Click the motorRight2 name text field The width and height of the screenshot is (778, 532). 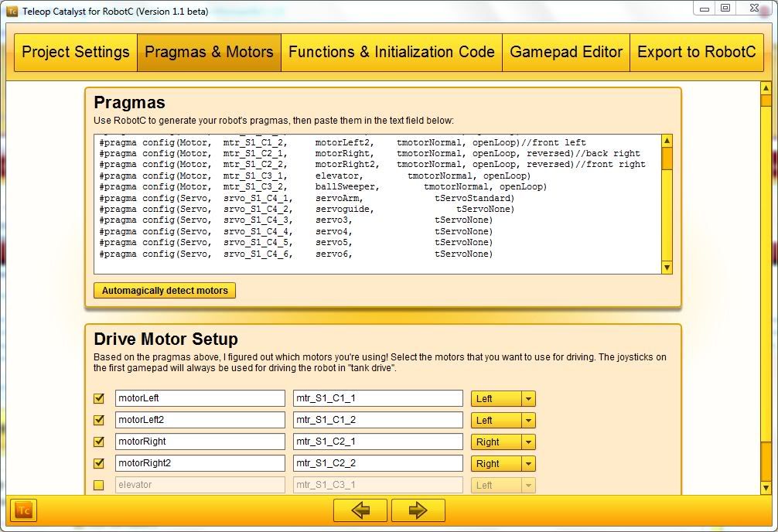[200, 464]
